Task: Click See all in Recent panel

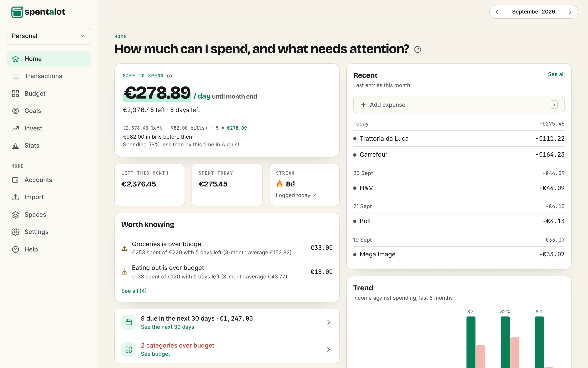Action: coord(556,74)
